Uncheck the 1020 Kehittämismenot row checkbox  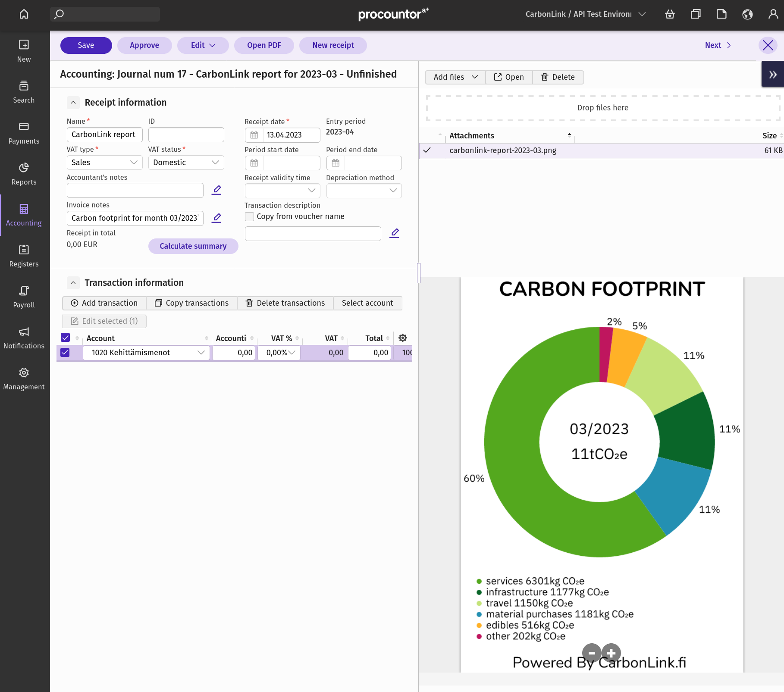pos(65,353)
